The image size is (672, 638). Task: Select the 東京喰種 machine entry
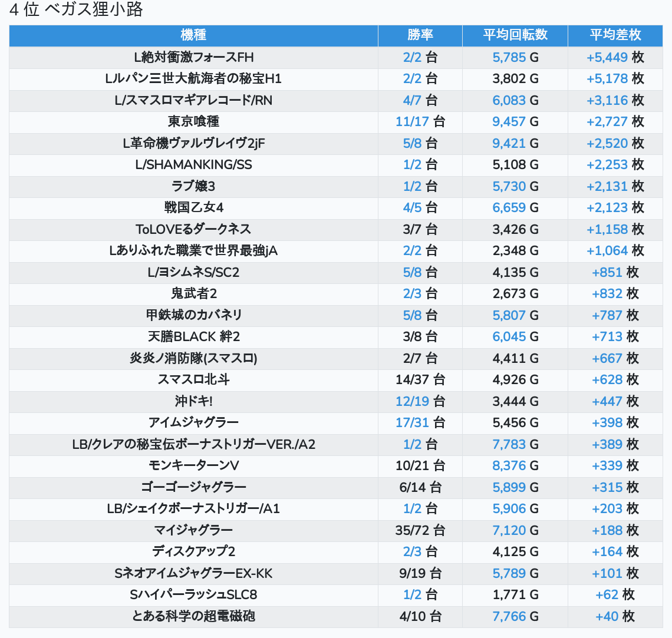coord(193,122)
